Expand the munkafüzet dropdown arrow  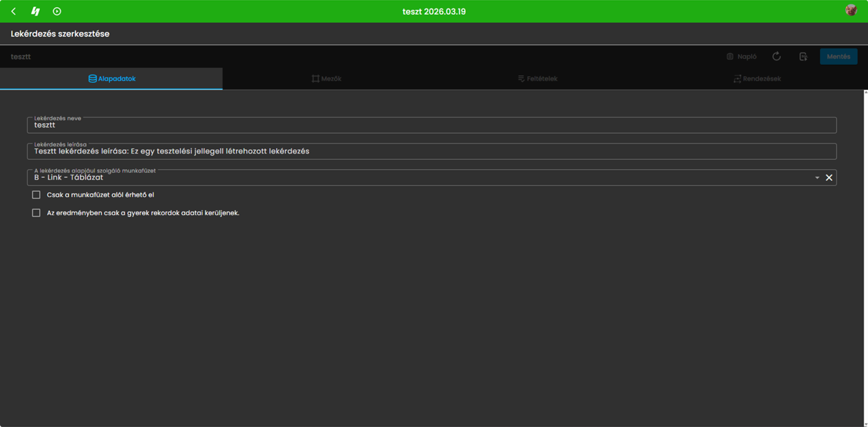817,178
